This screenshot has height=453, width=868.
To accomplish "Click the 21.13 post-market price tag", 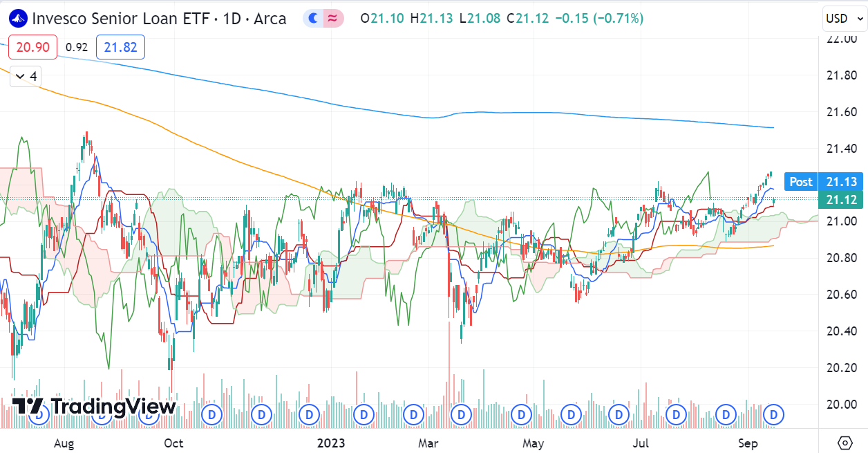I will [840, 182].
